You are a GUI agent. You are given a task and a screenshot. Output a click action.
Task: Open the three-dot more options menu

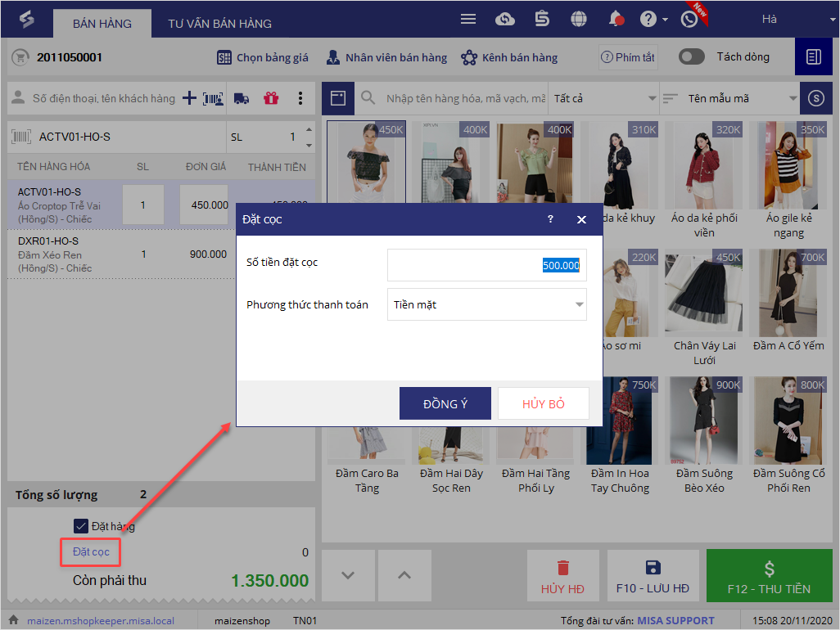[300, 98]
